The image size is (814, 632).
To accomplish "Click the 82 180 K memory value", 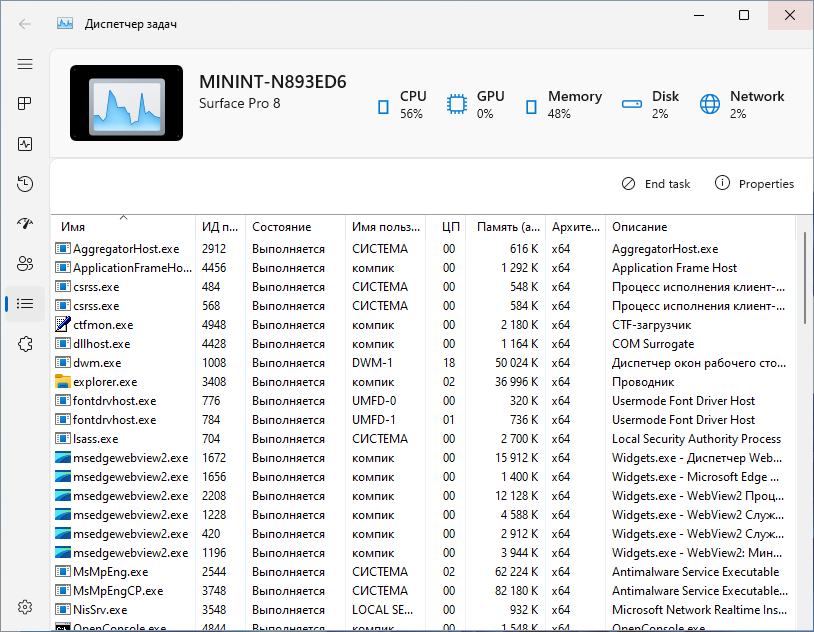I will pos(517,591).
